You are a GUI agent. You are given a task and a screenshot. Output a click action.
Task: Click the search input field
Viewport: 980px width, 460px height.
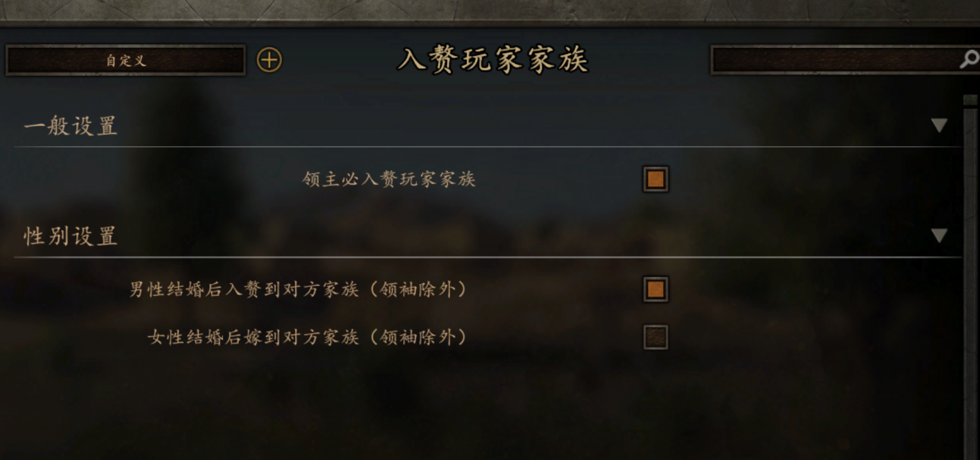[x=832, y=59]
